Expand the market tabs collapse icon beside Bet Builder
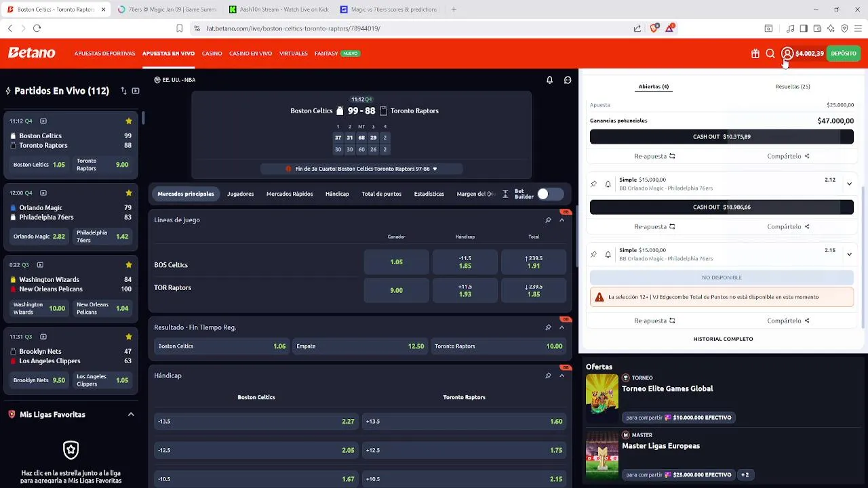This screenshot has height=488, width=868. point(505,195)
